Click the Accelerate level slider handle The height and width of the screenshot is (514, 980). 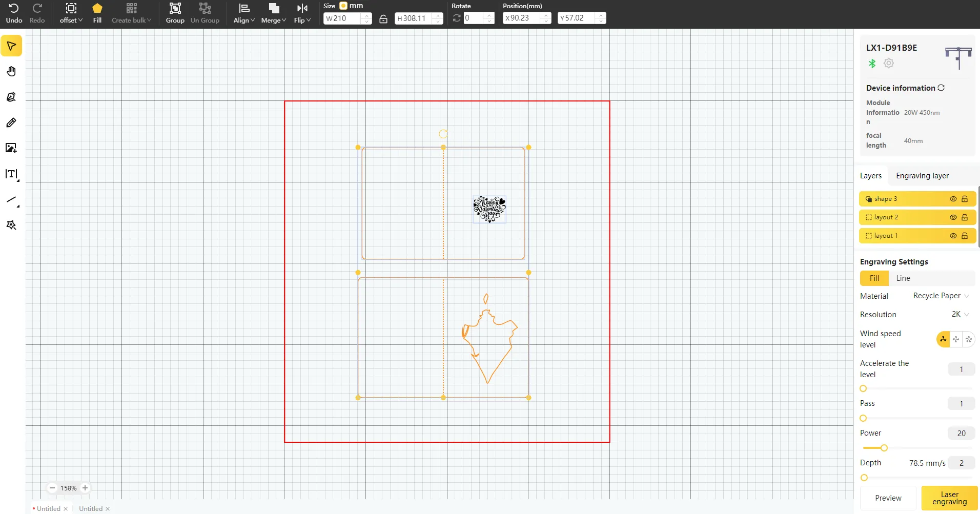pyautogui.click(x=863, y=388)
